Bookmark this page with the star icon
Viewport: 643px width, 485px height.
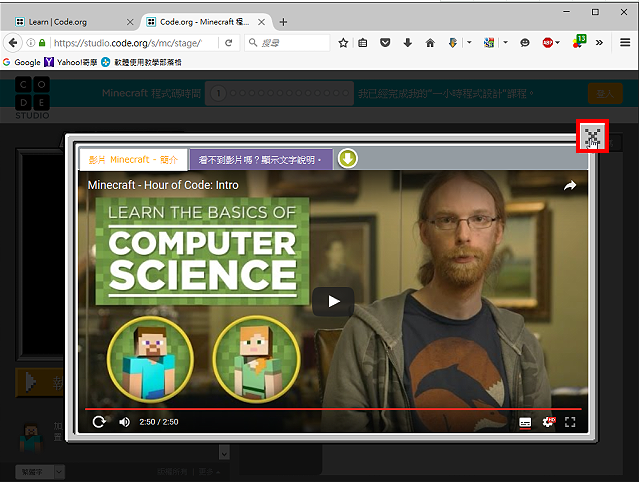[343, 43]
